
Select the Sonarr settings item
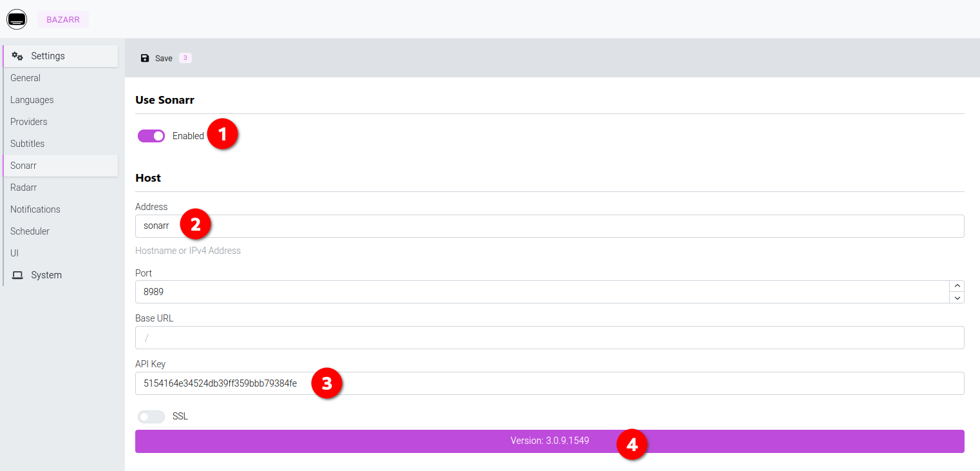point(61,166)
